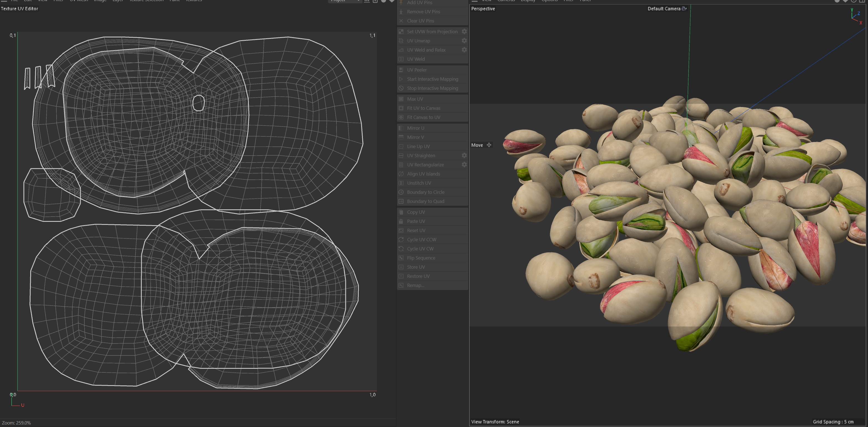Click the Move tool crosshair icon in the viewport
The width and height of the screenshot is (868, 427).
click(489, 145)
